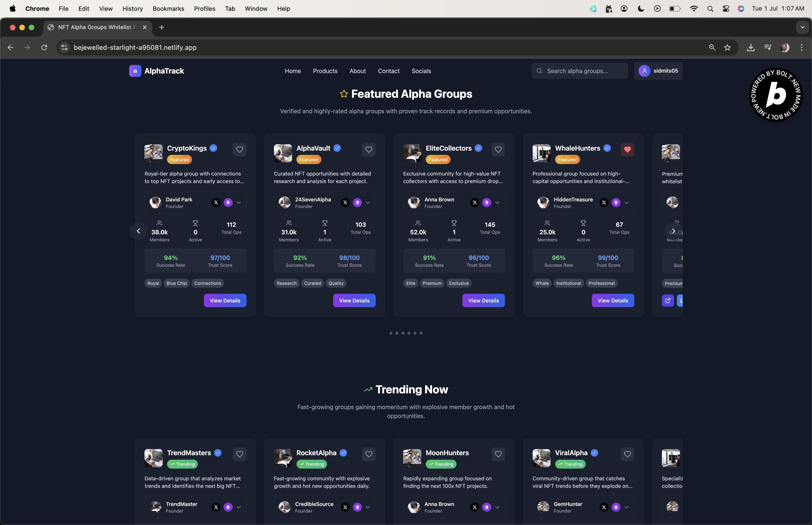Click X icon next to HiddenTreasure
The image size is (812, 525).
point(604,203)
